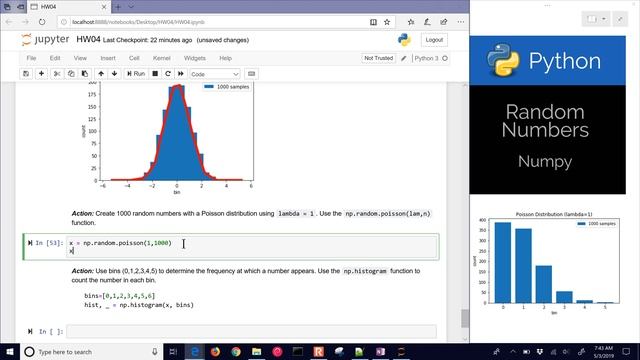Open the File menu
The width and height of the screenshot is (640, 360).
(x=31, y=58)
